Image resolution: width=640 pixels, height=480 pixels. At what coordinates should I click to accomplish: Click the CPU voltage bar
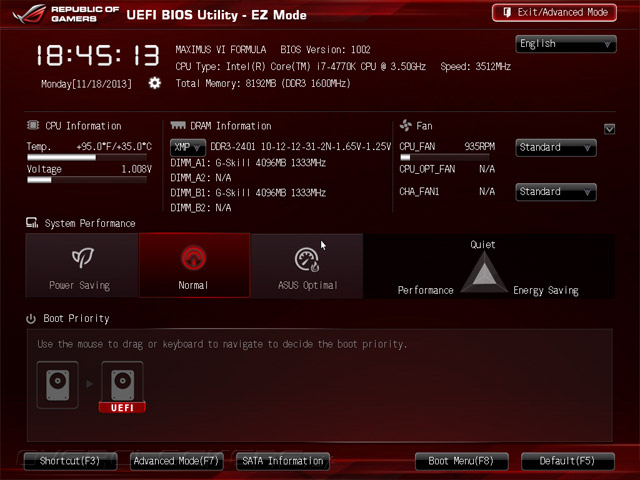coord(87,180)
